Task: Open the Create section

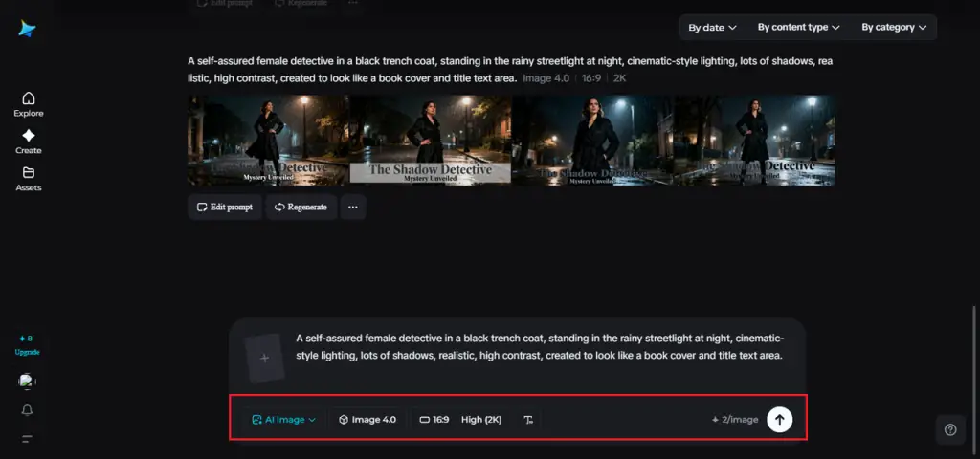Action: click(x=28, y=142)
